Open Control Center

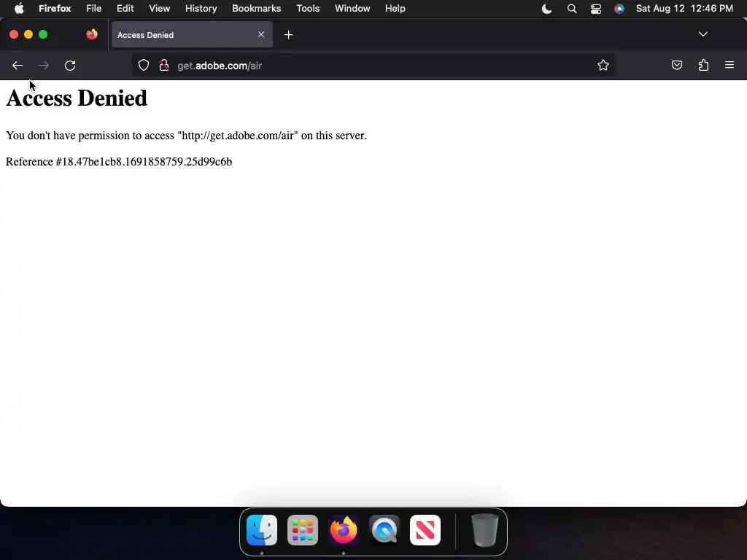(x=596, y=9)
